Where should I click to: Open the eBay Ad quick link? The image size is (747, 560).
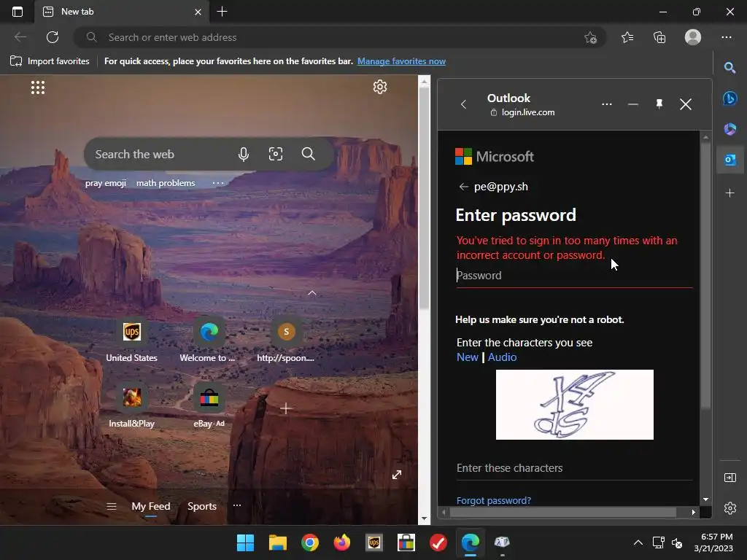click(x=209, y=406)
